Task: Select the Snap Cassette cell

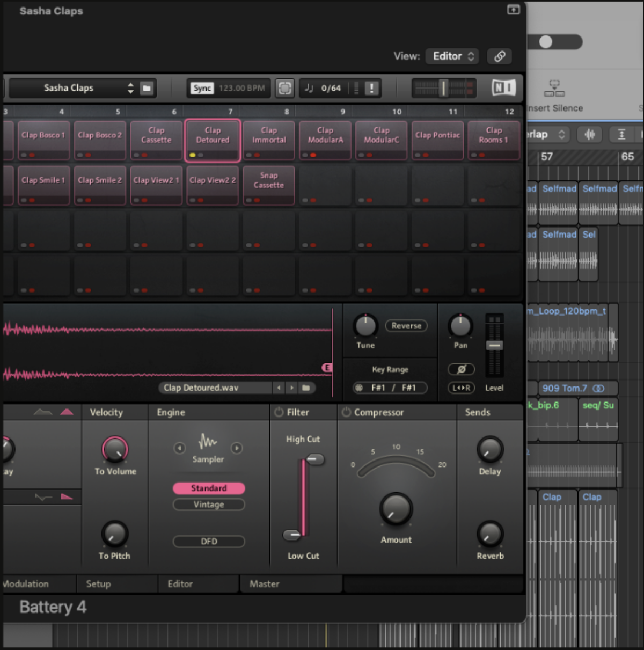Action: click(269, 185)
